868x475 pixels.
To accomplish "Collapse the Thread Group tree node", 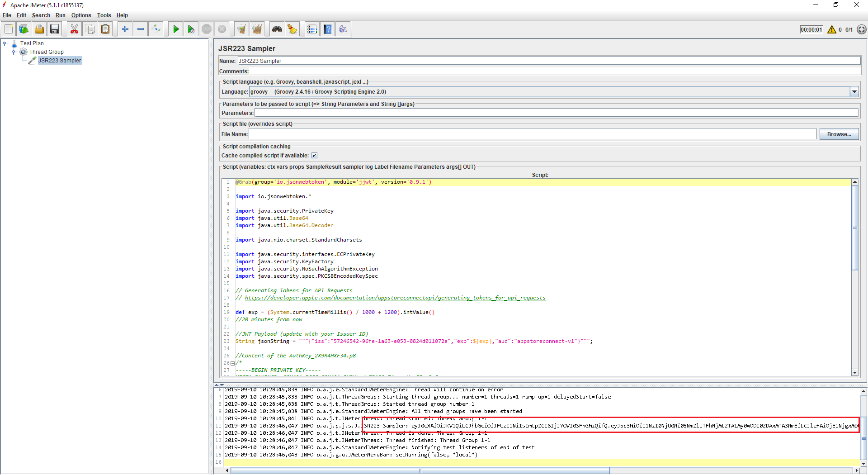I will point(14,52).
